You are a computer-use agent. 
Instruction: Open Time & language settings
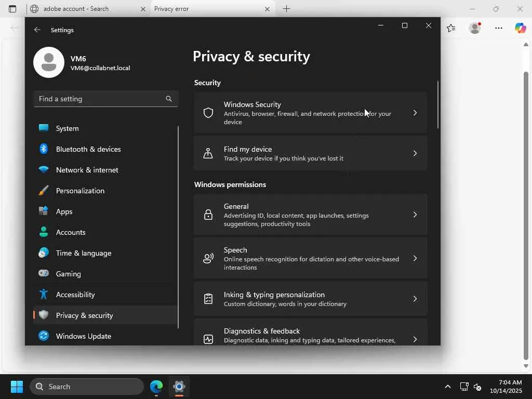point(105,253)
